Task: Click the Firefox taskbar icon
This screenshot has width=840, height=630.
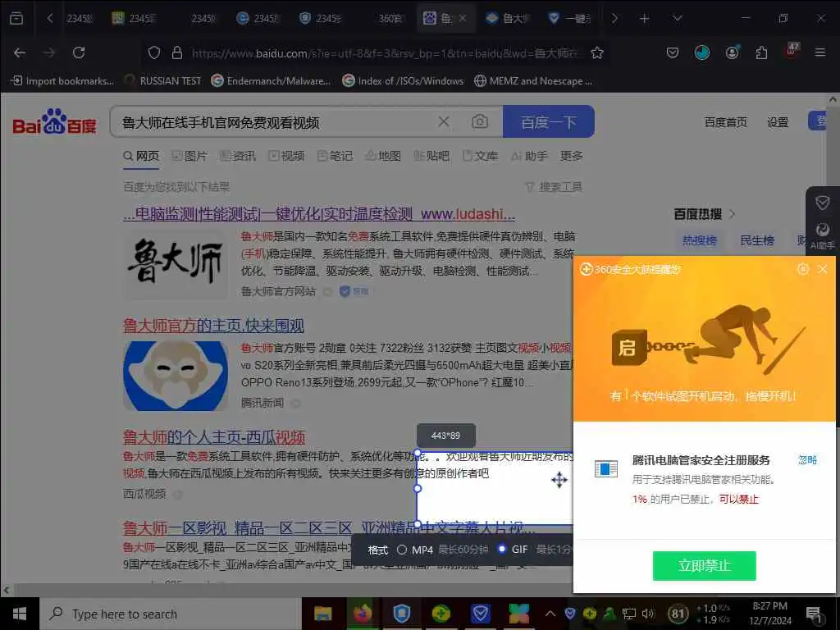Action: (362, 614)
